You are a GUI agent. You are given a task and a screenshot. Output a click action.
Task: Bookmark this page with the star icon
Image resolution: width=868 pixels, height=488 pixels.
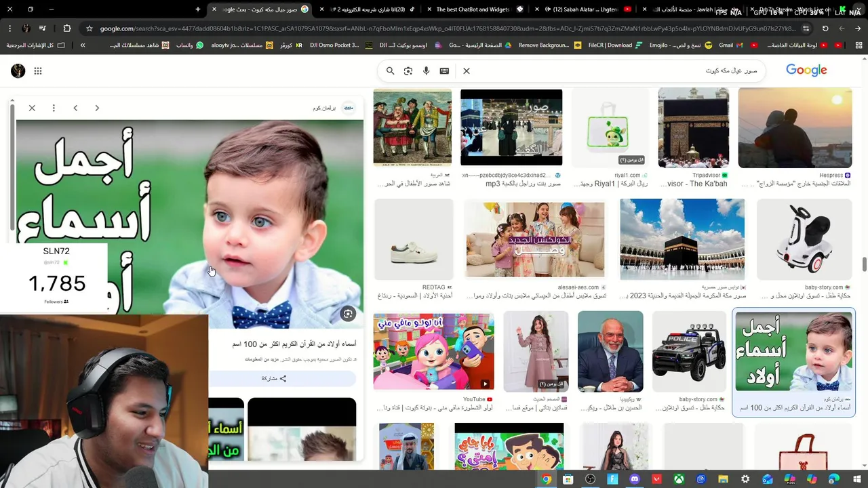[x=89, y=28]
